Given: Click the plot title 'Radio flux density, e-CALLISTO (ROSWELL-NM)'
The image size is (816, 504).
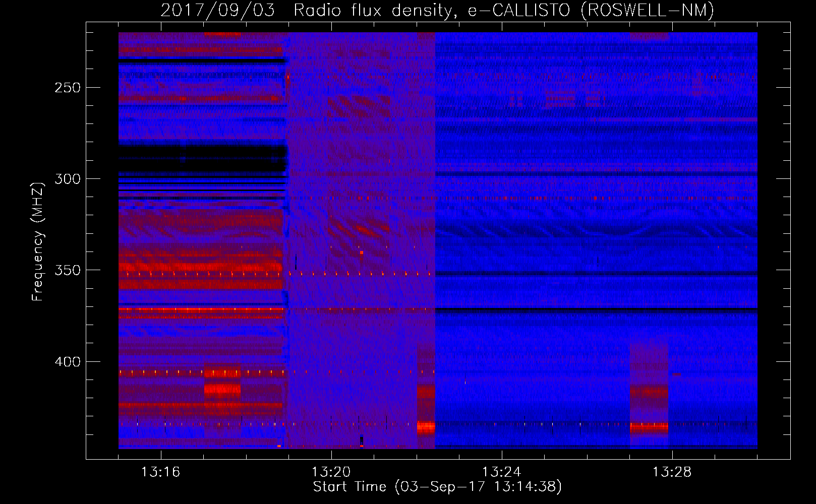Looking at the screenshot, I should (503, 10).
